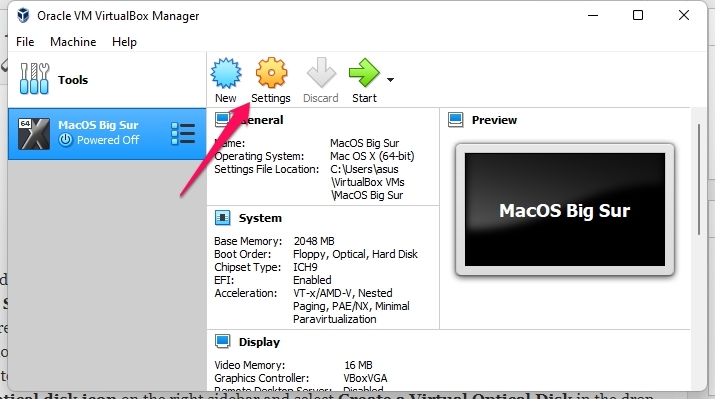This screenshot has height=399, width=715.
Task: Click the Display monitor icon
Action: point(223,342)
